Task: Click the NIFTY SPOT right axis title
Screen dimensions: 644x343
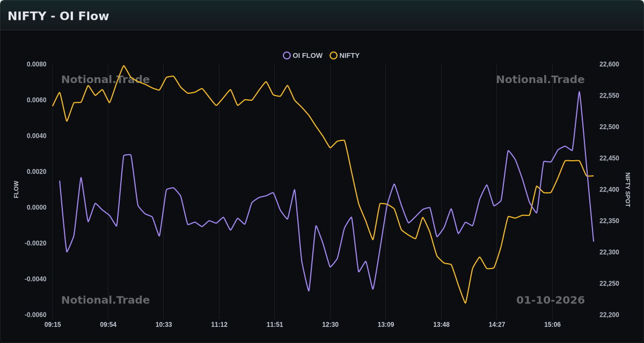Action: [x=628, y=190]
